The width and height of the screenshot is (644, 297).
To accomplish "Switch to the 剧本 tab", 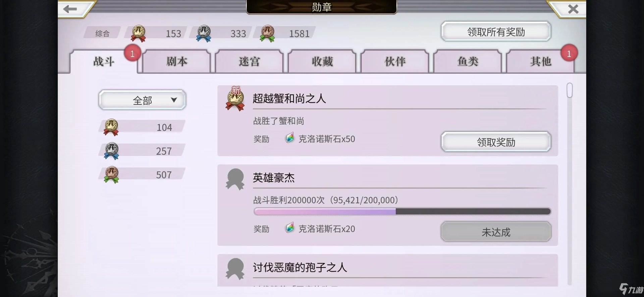I will point(177,61).
